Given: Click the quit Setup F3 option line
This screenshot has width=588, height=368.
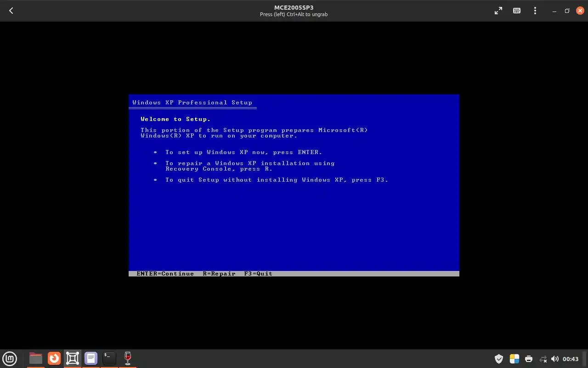Looking at the screenshot, I should [277, 180].
